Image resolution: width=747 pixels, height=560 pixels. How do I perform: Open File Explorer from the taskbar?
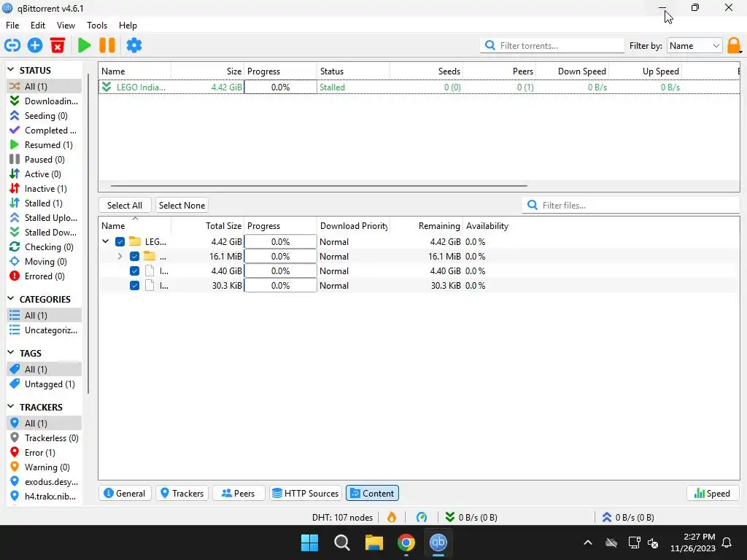[374, 542]
